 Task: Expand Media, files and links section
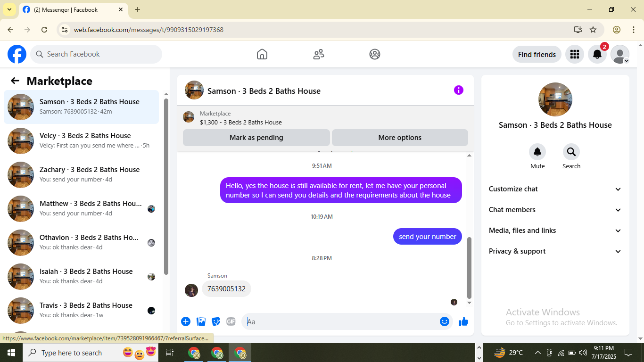tap(555, 230)
